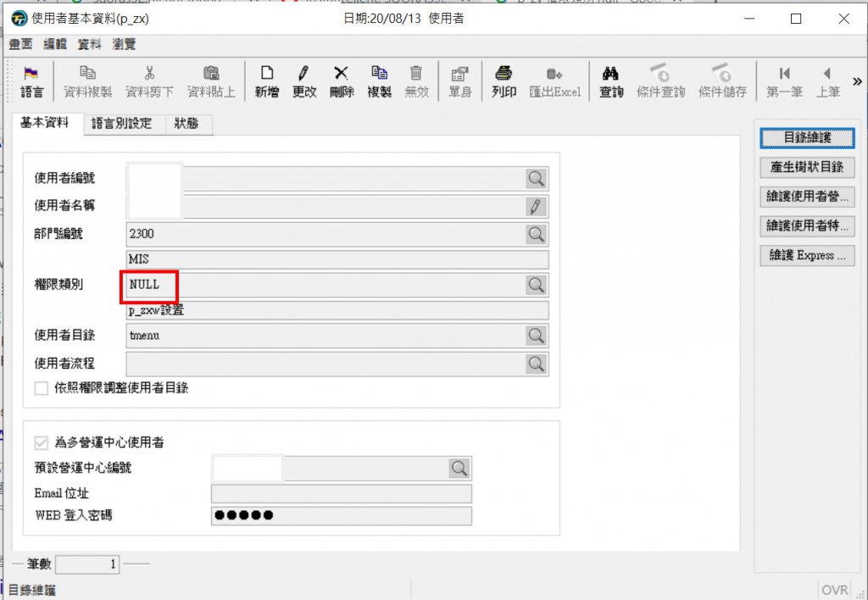This screenshot has height=600, width=868.
Task: Click the 條件儲存 toolbar icon
Action: click(x=722, y=73)
